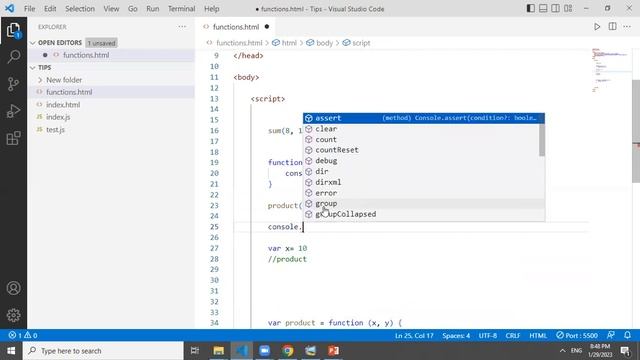This screenshot has width=640, height=360.
Task: Click the Run file play icon
Action: point(597,27)
